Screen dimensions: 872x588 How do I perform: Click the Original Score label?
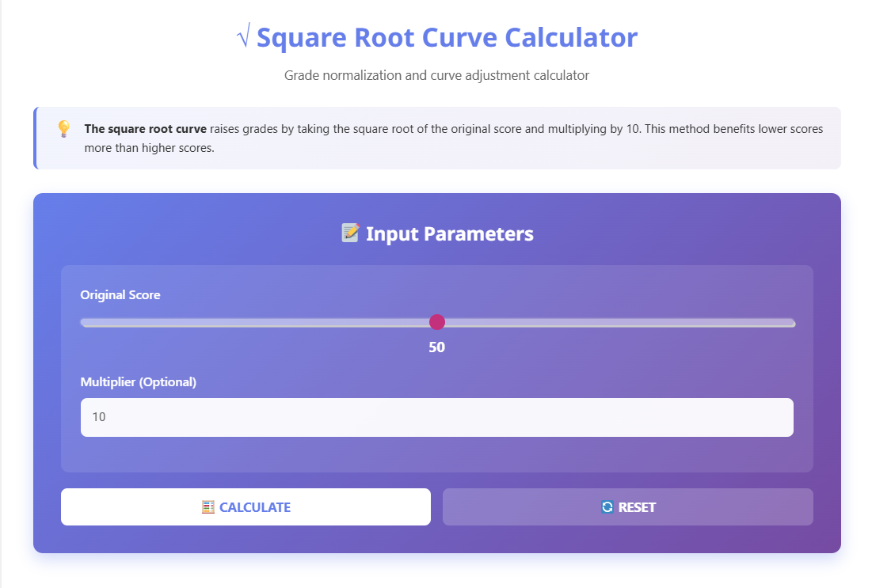(120, 294)
